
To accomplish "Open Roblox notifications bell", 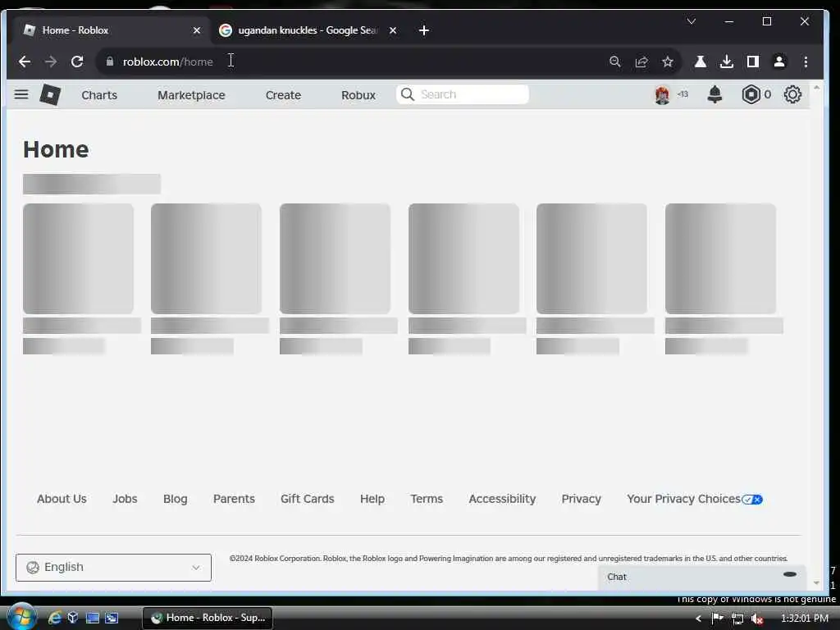I will click(714, 95).
